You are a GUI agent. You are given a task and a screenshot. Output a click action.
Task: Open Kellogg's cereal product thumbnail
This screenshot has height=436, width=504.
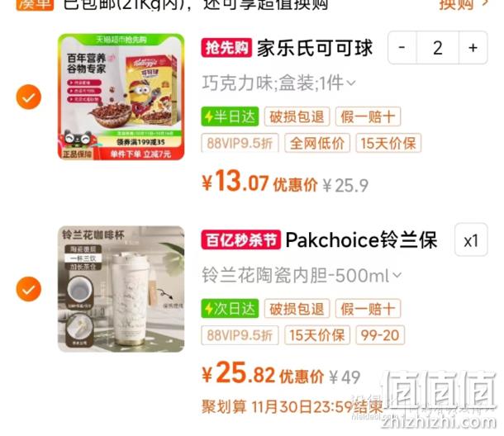[121, 97]
